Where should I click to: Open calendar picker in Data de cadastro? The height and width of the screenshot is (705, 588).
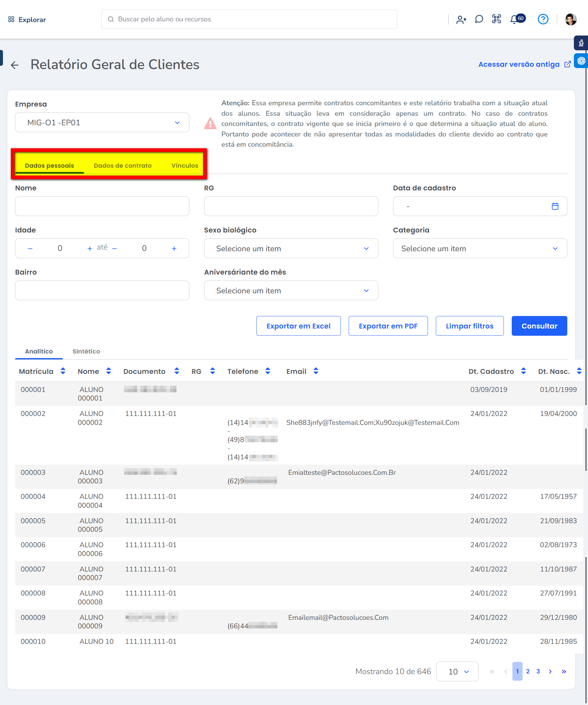[x=555, y=206]
